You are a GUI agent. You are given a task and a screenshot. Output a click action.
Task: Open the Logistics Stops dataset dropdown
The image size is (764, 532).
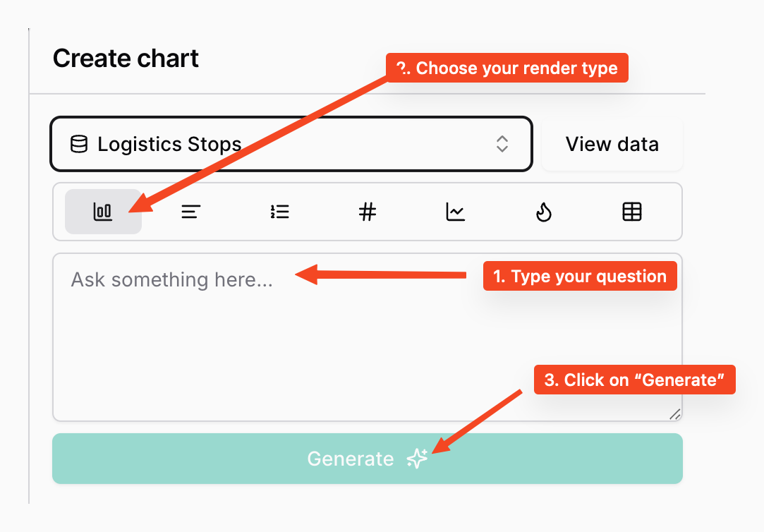pos(291,144)
